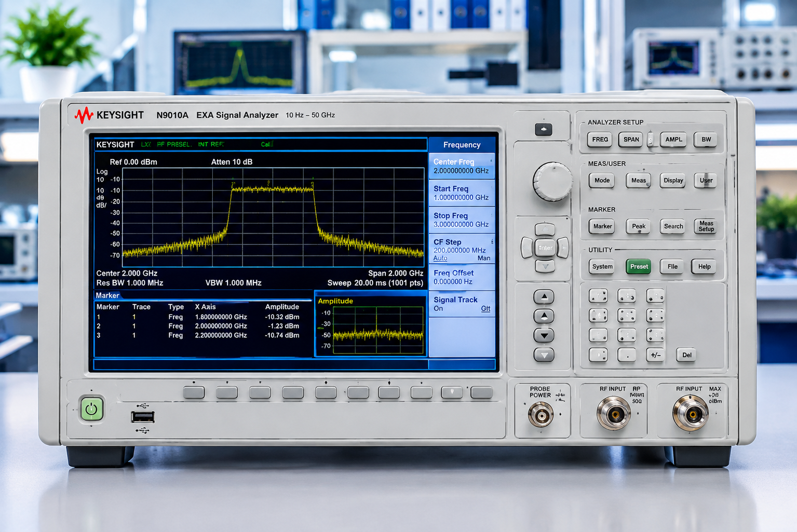Screen dimensions: 797x532
Task: Select the Start Freq softkey
Action: click(x=462, y=193)
